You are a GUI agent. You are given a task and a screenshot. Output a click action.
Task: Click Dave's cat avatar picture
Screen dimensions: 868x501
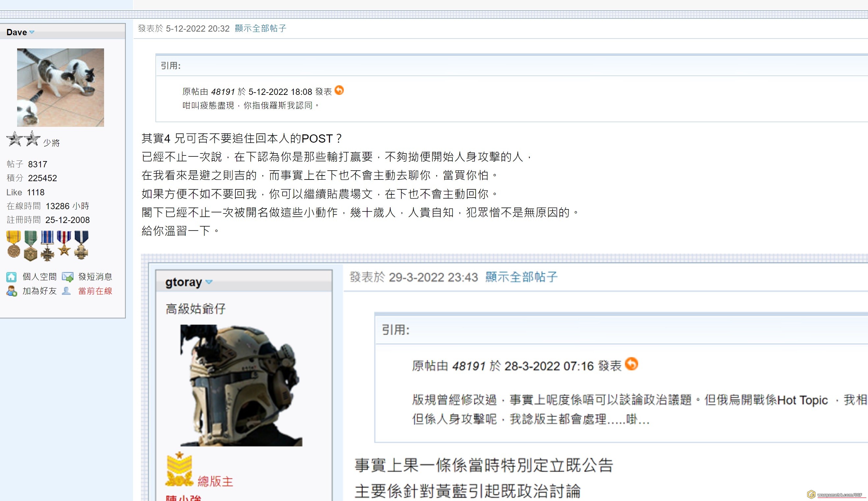pos(61,87)
